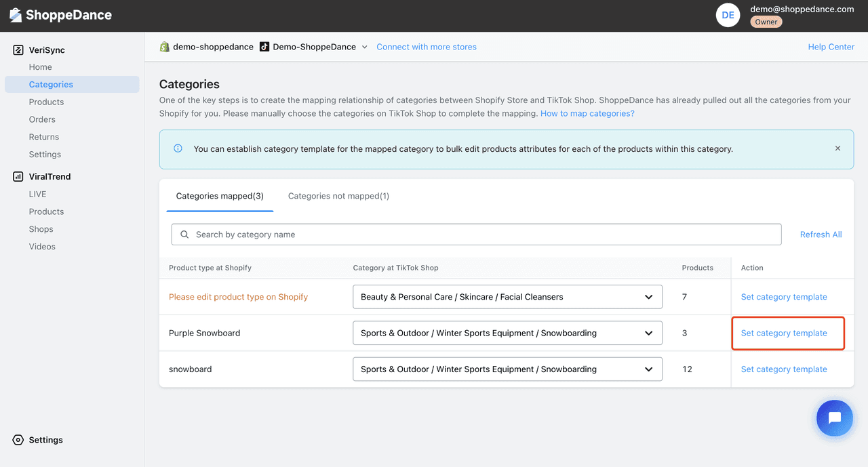Click the Category at TikTok Shop header
The image size is (868, 467).
396,268
